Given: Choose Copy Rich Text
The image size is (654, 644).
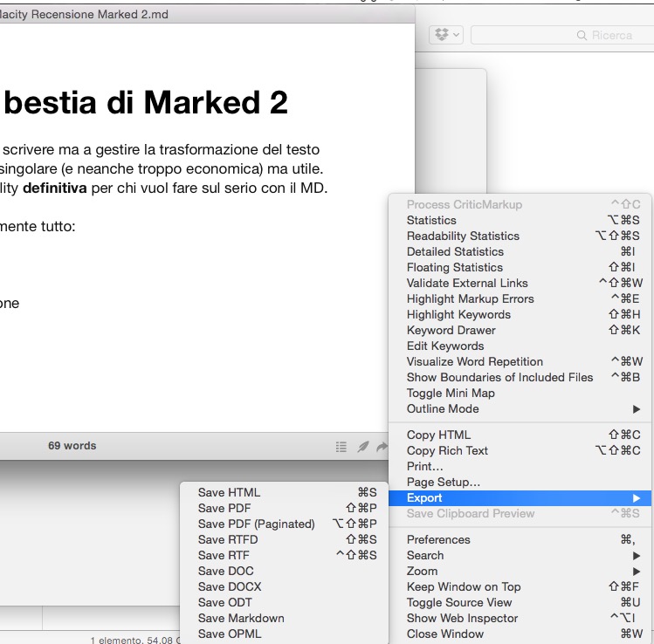Looking at the screenshot, I should tap(520, 450).
